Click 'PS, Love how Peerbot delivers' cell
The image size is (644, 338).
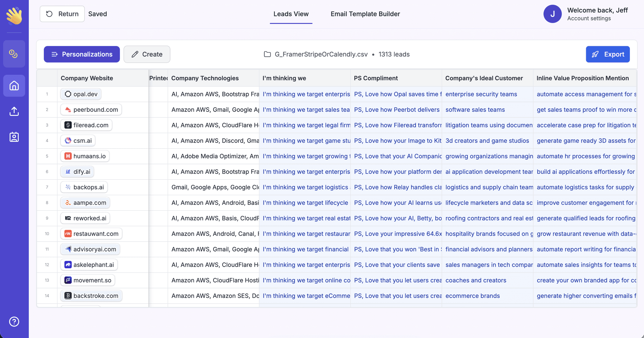[x=396, y=110]
